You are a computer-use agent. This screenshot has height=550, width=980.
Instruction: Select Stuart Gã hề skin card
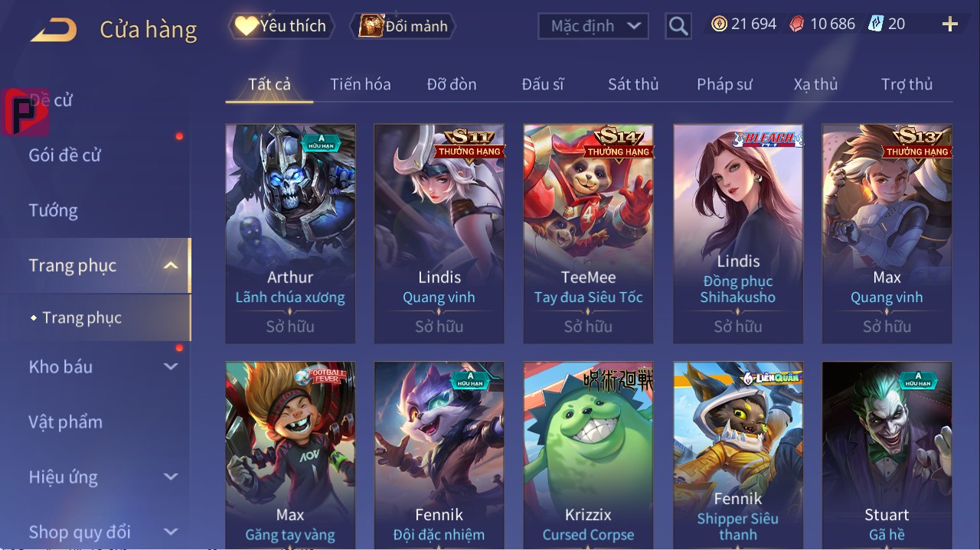pos(887,455)
